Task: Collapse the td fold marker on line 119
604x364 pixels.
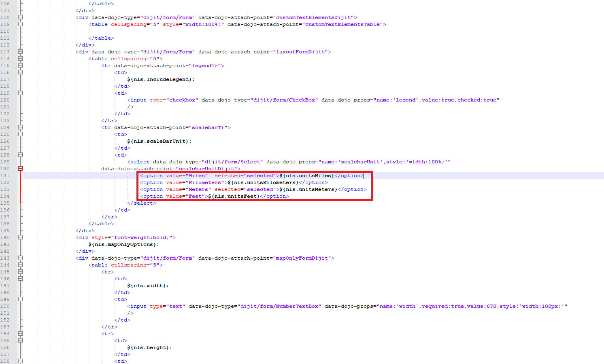Action: [20, 93]
